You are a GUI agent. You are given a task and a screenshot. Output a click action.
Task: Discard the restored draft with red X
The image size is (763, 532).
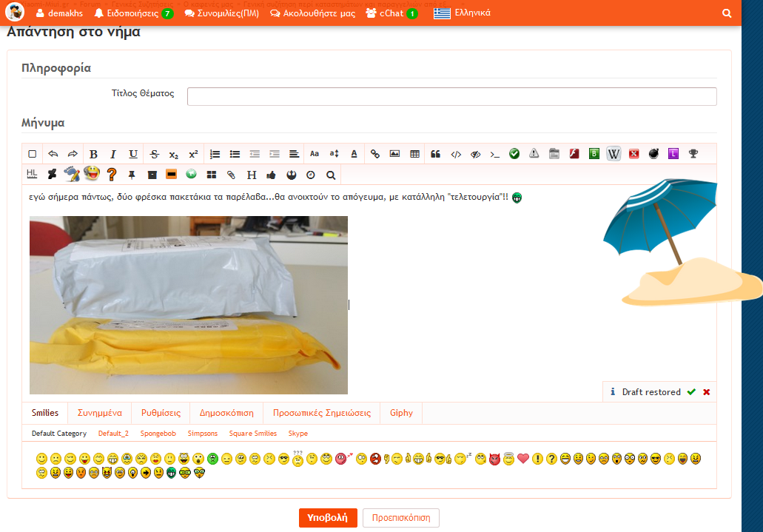tap(707, 392)
